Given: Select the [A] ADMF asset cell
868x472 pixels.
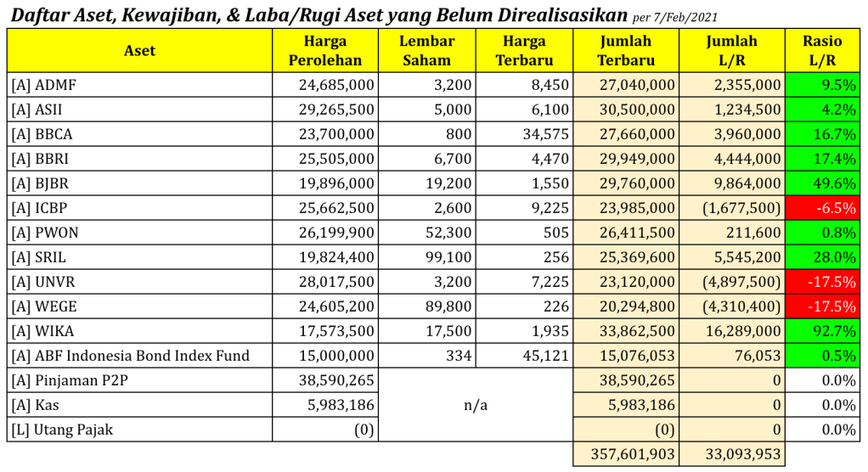Looking at the screenshot, I should 139,85.
